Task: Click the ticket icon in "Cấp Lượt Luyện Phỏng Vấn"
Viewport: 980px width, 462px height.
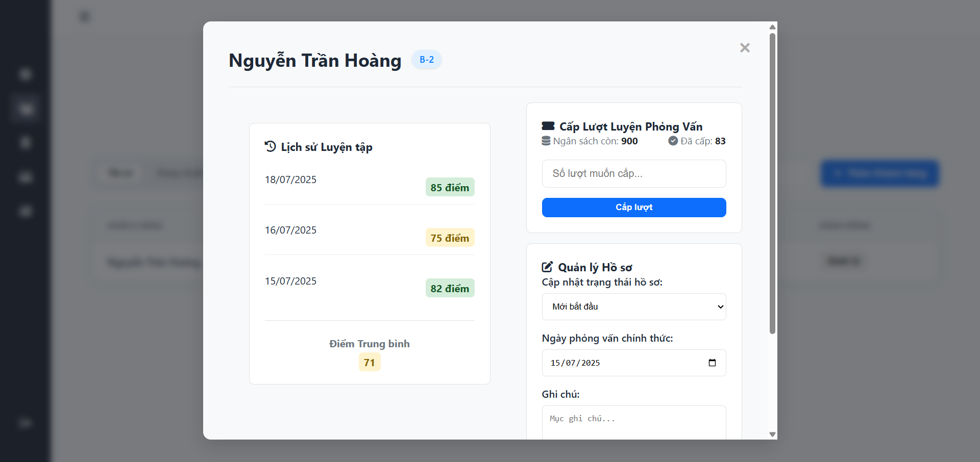Action: click(x=547, y=126)
